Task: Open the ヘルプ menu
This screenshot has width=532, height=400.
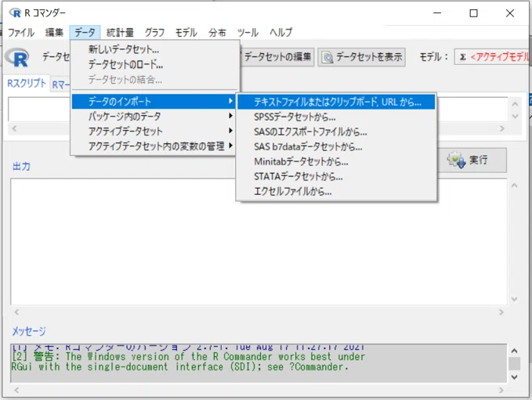Action: coord(281,33)
